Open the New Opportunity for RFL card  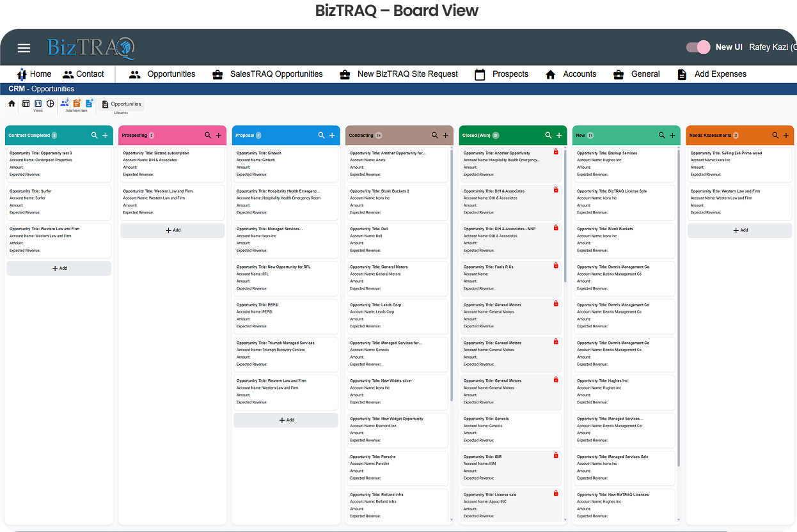(286, 278)
